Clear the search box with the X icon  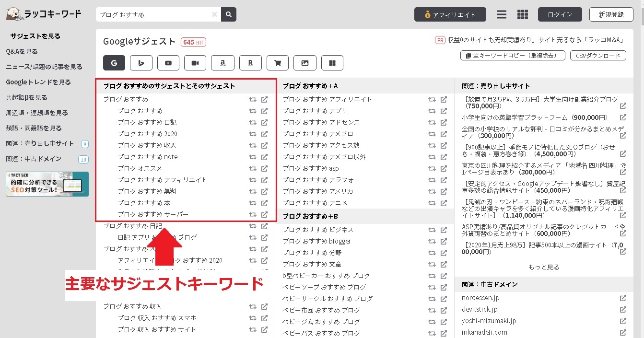[214, 14]
